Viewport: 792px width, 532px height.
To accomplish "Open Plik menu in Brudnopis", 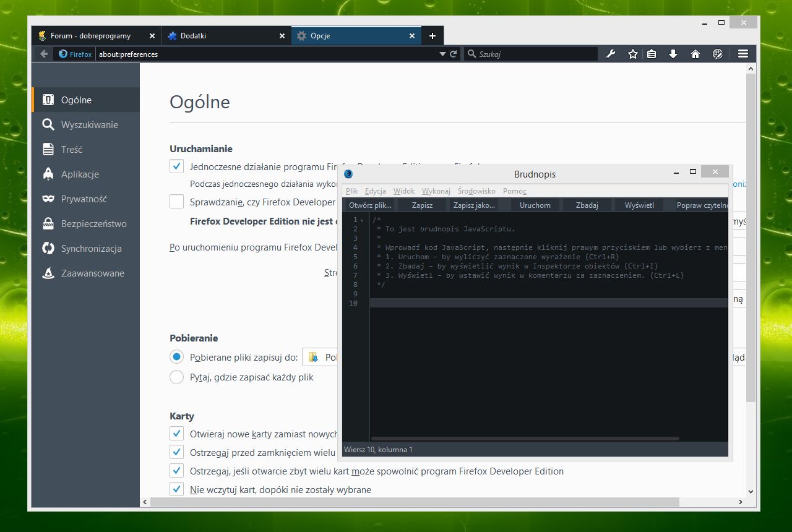I will point(351,191).
